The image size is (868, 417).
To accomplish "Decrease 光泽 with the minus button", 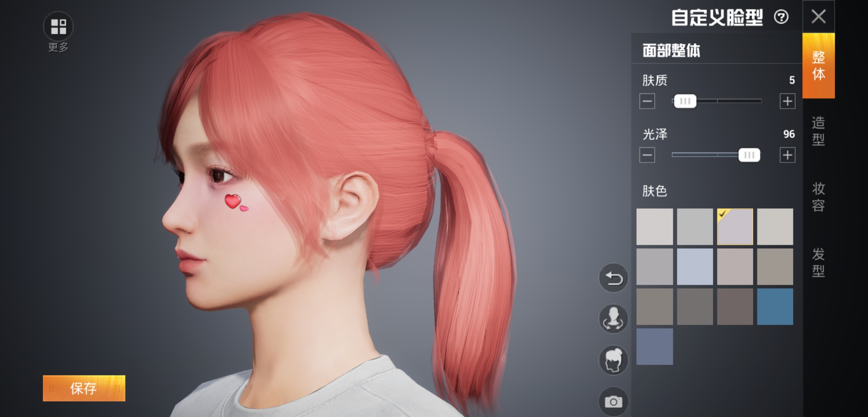I will coord(647,155).
